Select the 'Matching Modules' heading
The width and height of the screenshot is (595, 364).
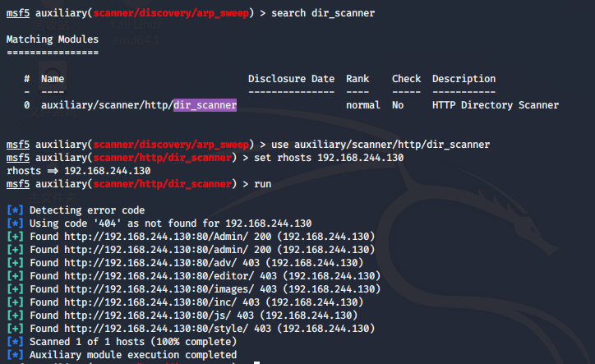53,39
